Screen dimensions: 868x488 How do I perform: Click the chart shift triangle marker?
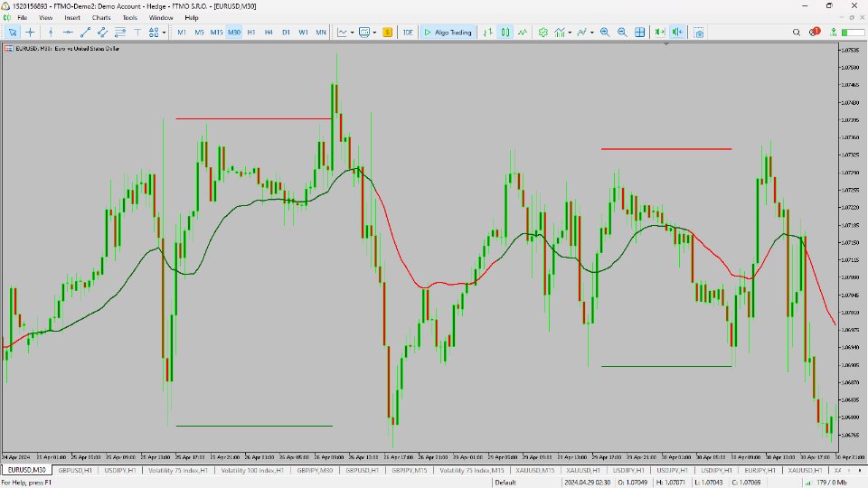click(x=666, y=43)
